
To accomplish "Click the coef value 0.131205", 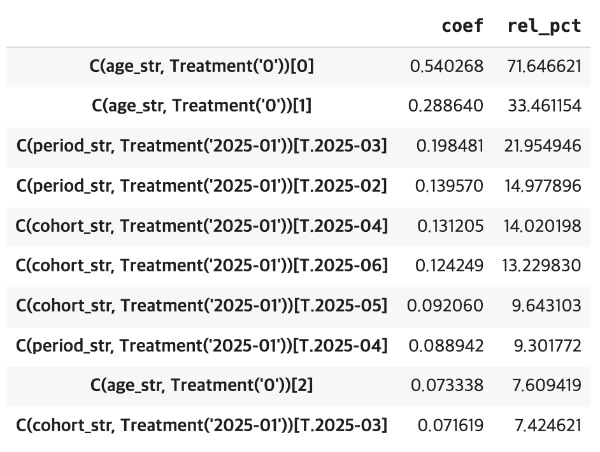I will pos(446,226).
